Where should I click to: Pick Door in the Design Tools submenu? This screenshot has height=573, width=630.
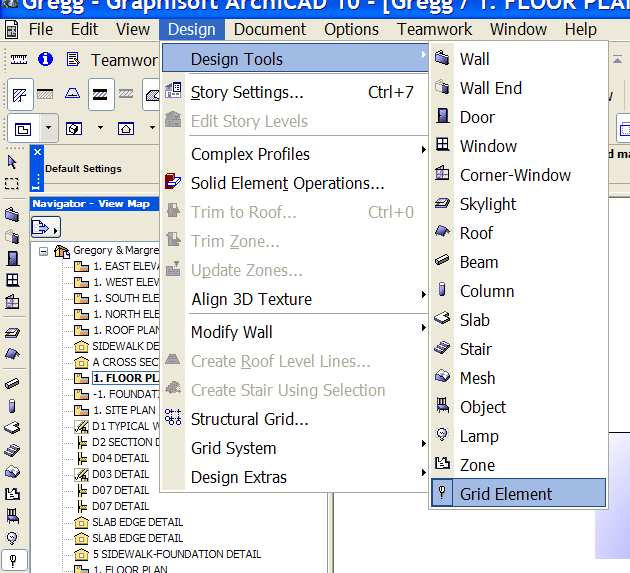518,117
